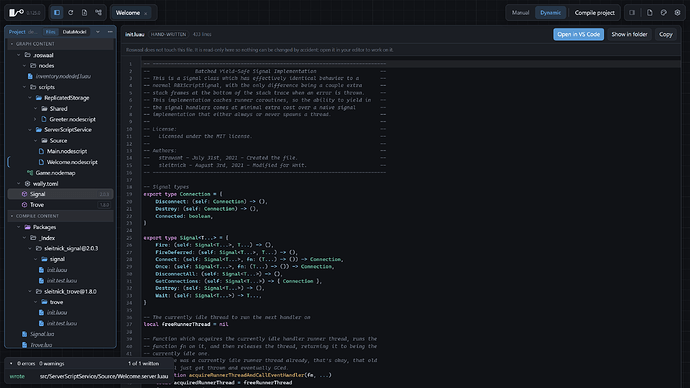Click the refresh icon in top toolbar
Viewport: 690px width, 388px height.
point(70,13)
